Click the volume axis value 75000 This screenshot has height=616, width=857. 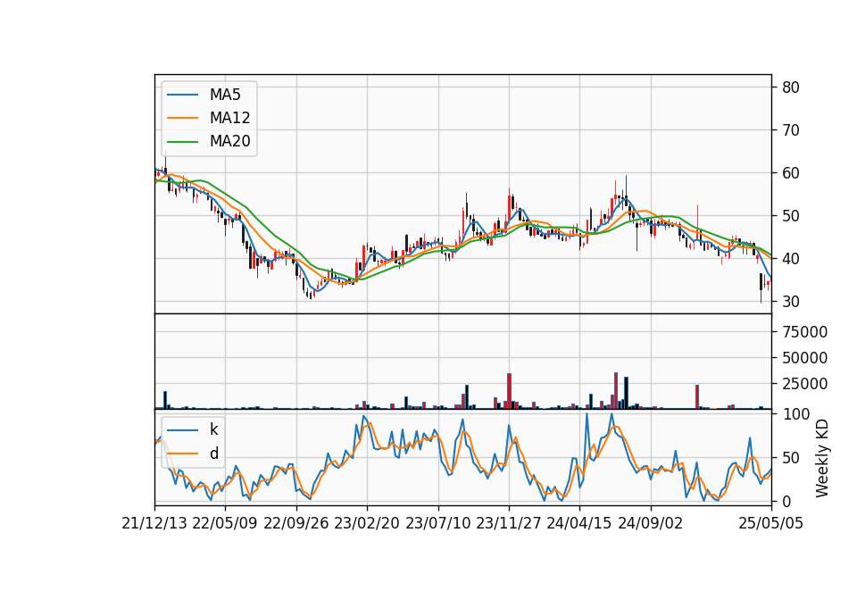click(804, 332)
